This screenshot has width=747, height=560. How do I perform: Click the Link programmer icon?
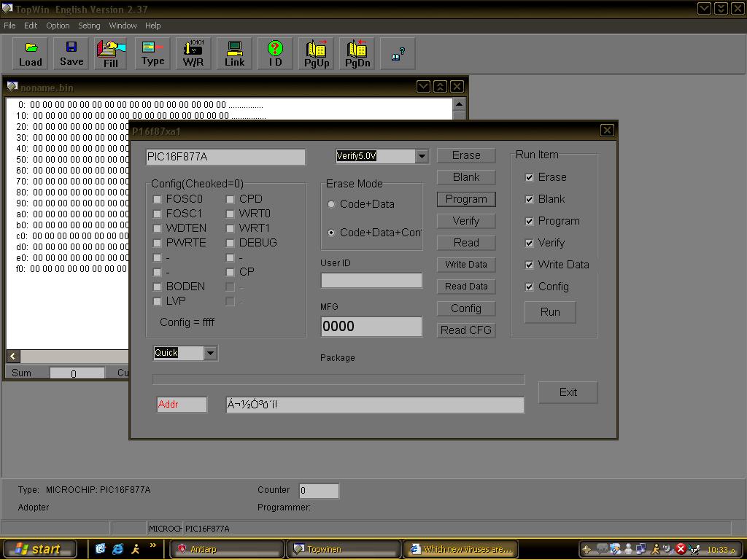coord(234,54)
